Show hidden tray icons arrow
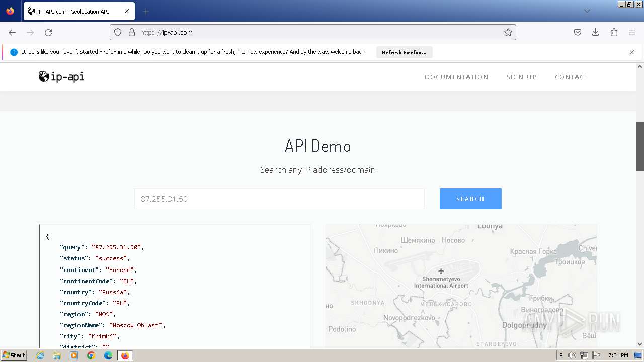The image size is (644, 362). (561, 355)
